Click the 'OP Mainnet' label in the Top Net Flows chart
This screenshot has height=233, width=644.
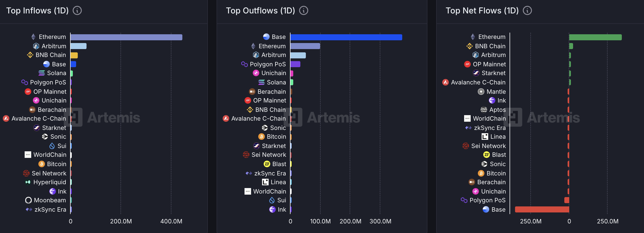[x=490, y=64]
